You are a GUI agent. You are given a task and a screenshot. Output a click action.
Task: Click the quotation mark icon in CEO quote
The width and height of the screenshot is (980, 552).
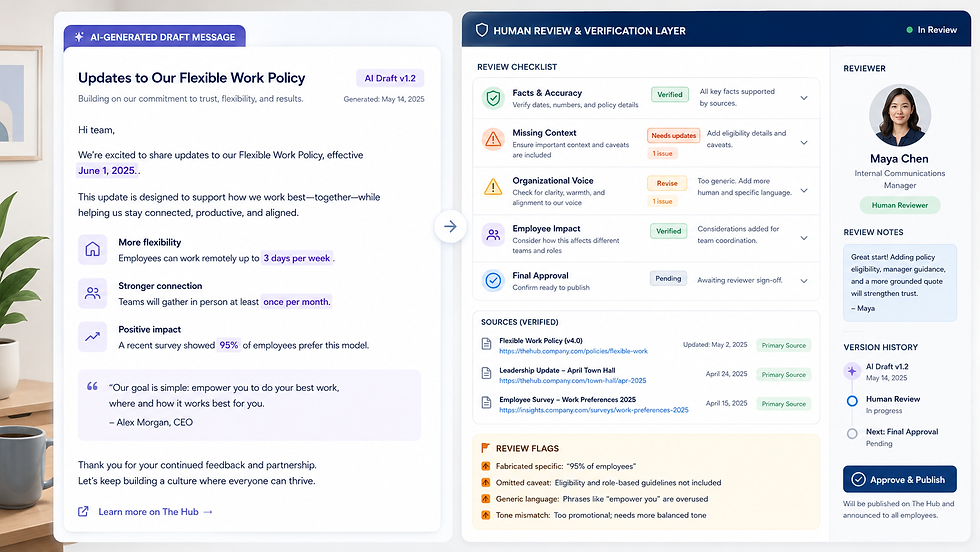coord(92,386)
